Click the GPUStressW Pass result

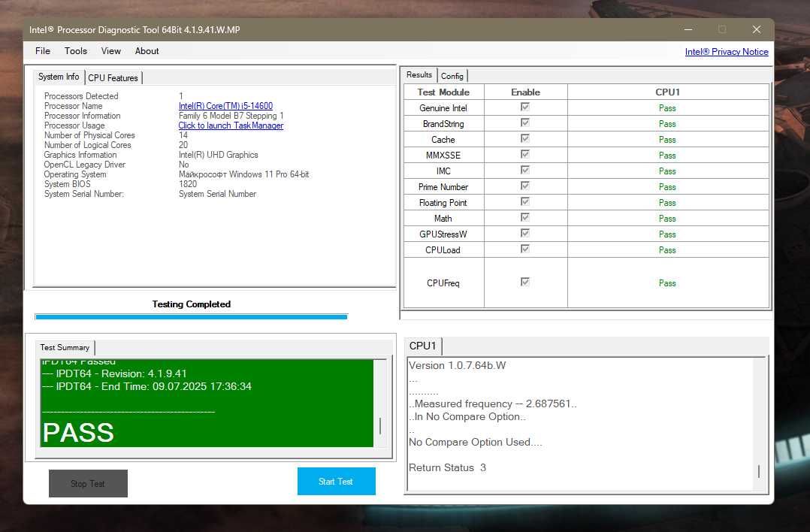pos(667,234)
